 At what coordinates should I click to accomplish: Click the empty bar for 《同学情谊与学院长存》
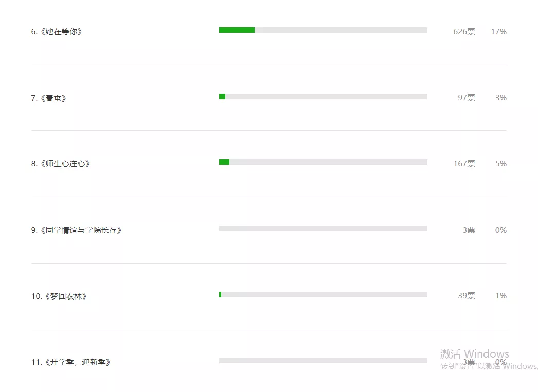[x=323, y=229]
